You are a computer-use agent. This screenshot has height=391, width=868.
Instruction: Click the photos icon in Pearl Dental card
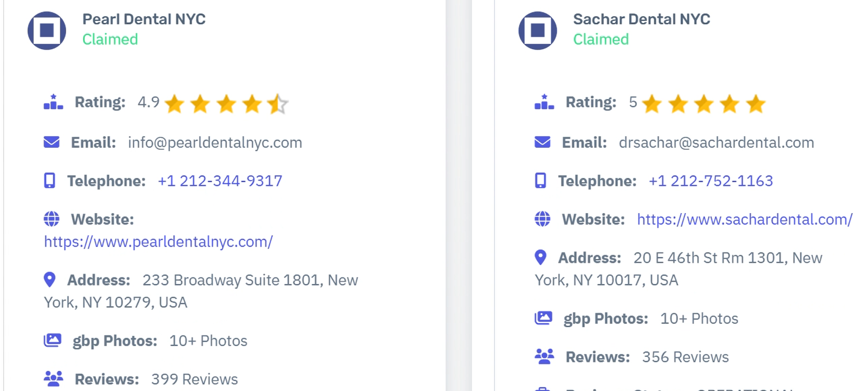53,340
